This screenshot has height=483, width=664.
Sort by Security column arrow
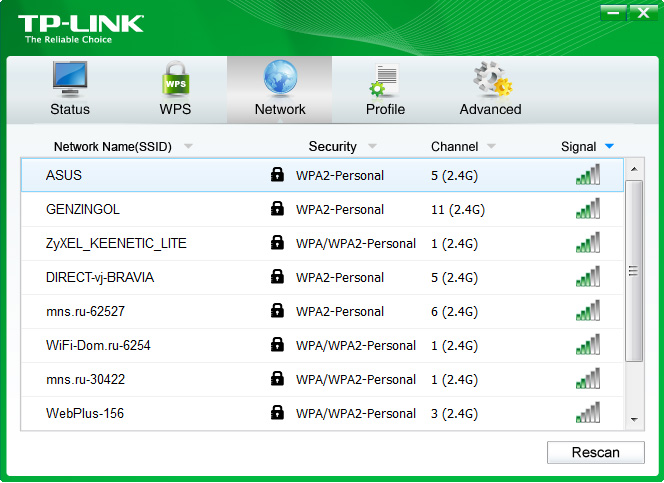372,146
